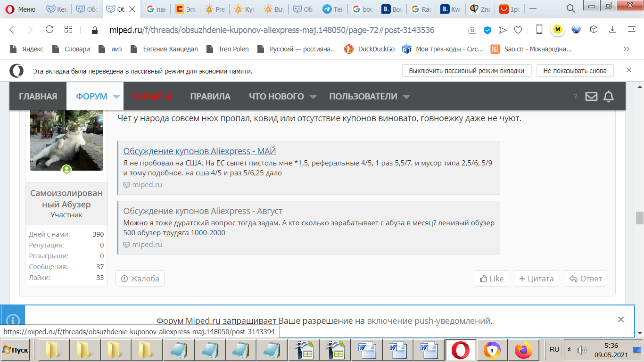Open 'Обсуждение купонов Aliexpress - МАЙ' link
The height and width of the screenshot is (362, 644).
pos(199,151)
